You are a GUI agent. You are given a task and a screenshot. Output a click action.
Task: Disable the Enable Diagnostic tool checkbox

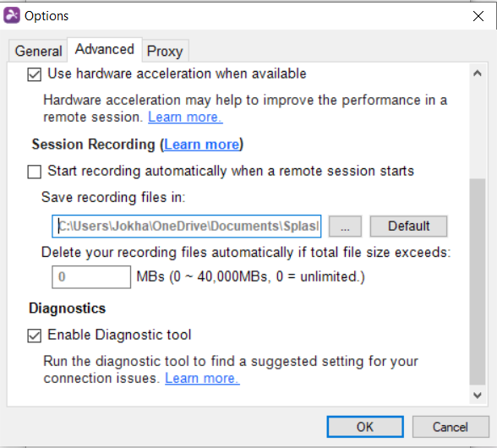click(34, 336)
